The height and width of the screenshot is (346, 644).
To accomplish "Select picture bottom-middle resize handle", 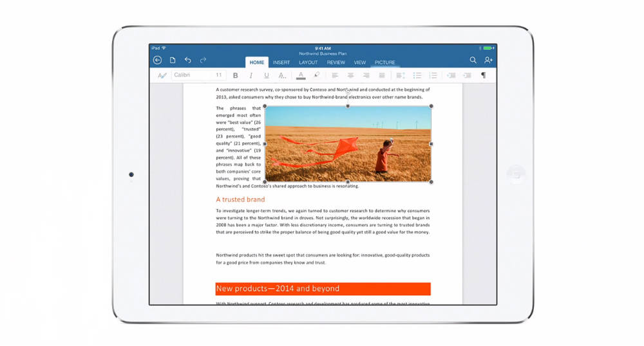I will (x=348, y=181).
